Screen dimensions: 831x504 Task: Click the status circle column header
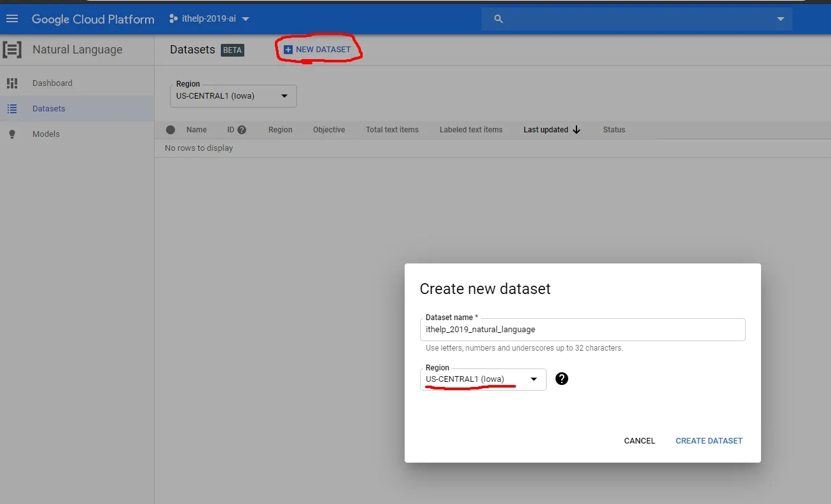(x=171, y=130)
